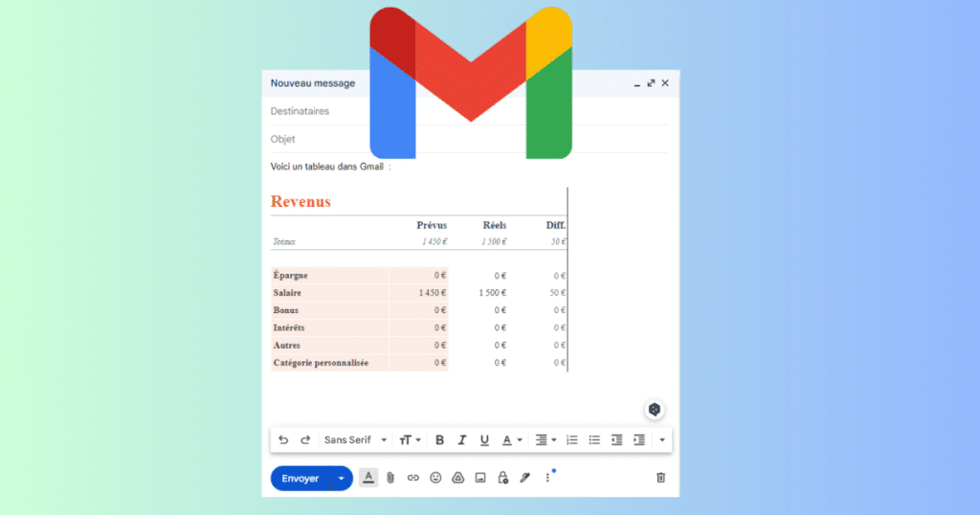Click the Totaux row label
The height and width of the screenshot is (515, 980).
click(284, 242)
